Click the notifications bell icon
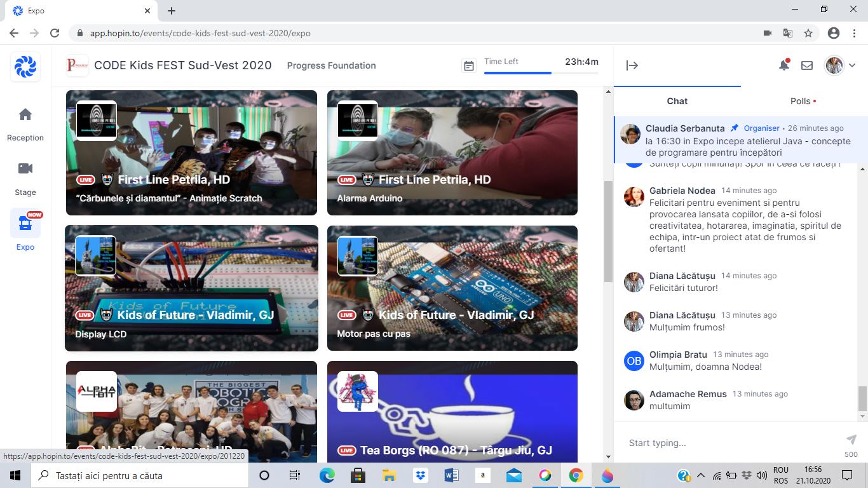The height and width of the screenshot is (488, 868). [x=784, y=65]
